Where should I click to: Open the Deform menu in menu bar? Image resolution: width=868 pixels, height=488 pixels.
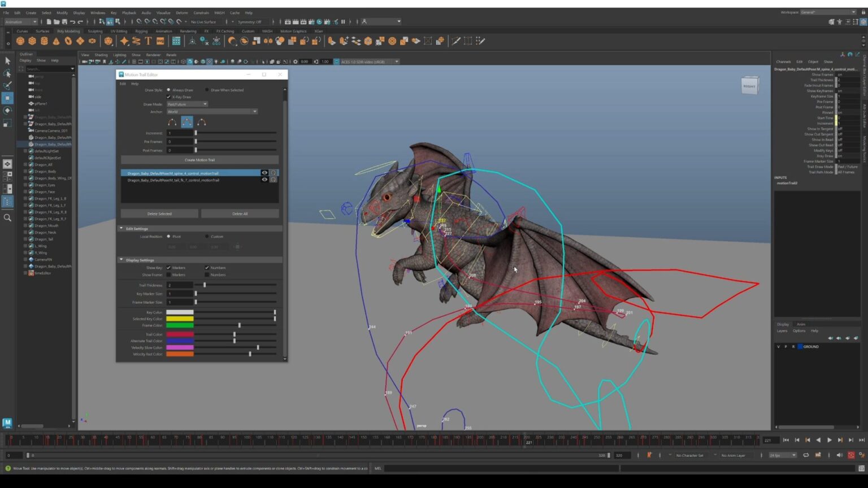click(181, 12)
